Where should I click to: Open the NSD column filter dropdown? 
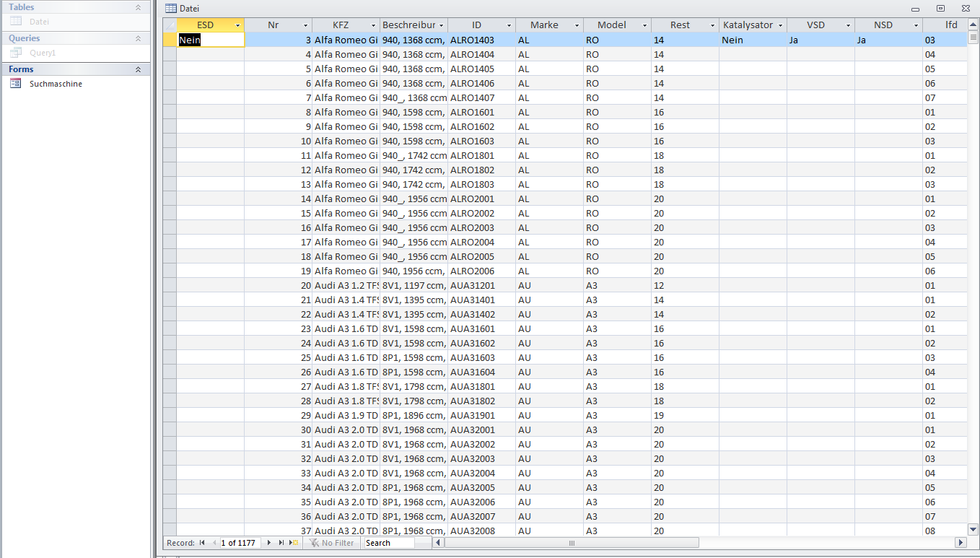916,25
